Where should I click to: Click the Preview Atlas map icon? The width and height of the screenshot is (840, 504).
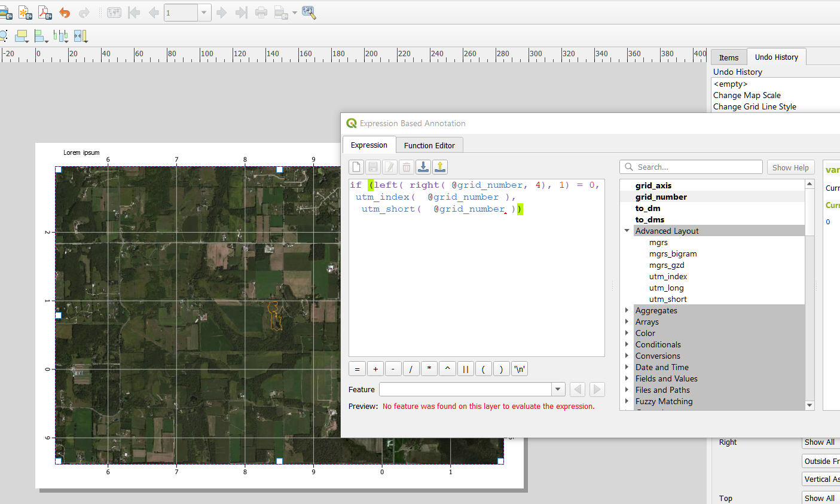pos(114,13)
